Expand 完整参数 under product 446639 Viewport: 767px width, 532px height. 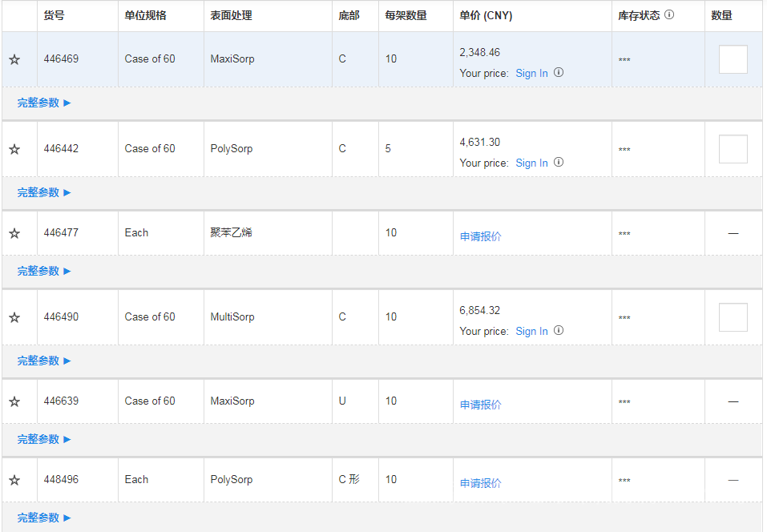44,439
